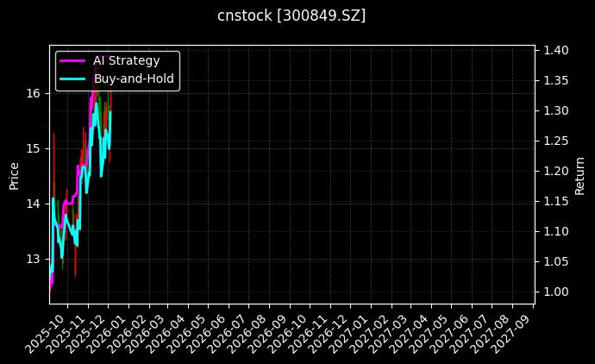Click date label 2027-03

(x=389, y=333)
